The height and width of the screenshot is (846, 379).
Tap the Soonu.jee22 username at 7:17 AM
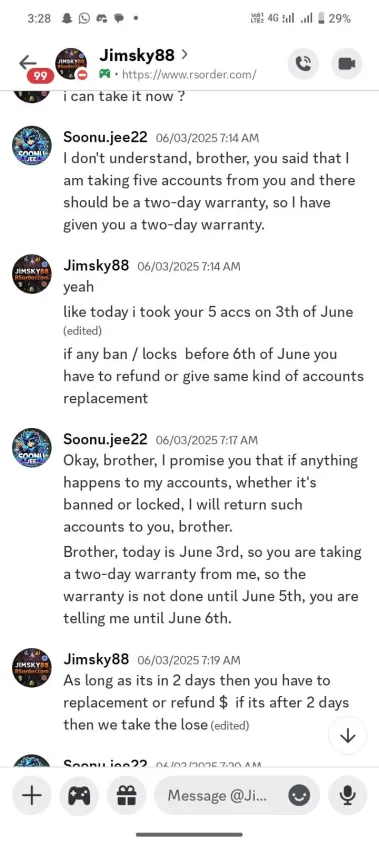105,439
